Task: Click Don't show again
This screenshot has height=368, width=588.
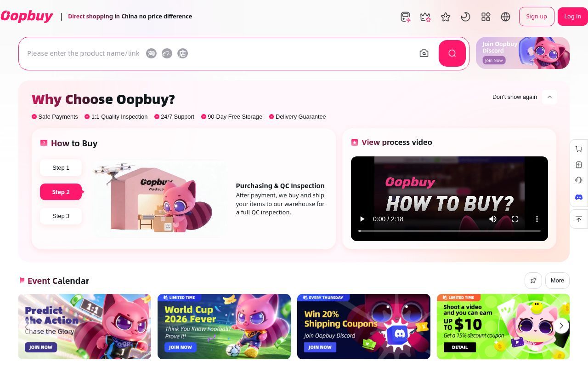Action: [x=514, y=97]
